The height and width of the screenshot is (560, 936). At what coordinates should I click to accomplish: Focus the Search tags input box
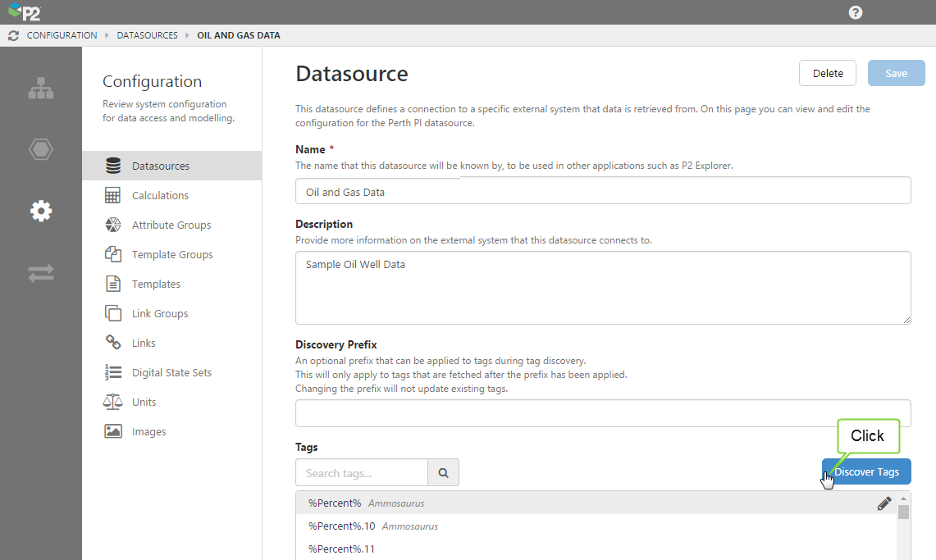pos(362,472)
